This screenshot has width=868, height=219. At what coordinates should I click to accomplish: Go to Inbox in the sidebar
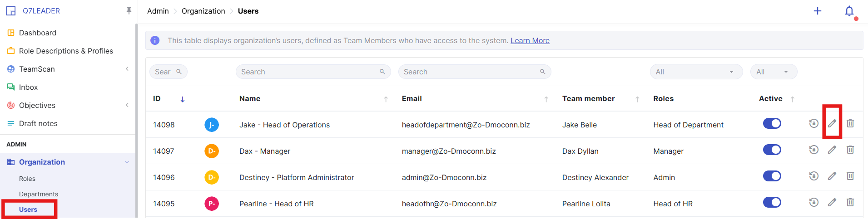tap(28, 87)
